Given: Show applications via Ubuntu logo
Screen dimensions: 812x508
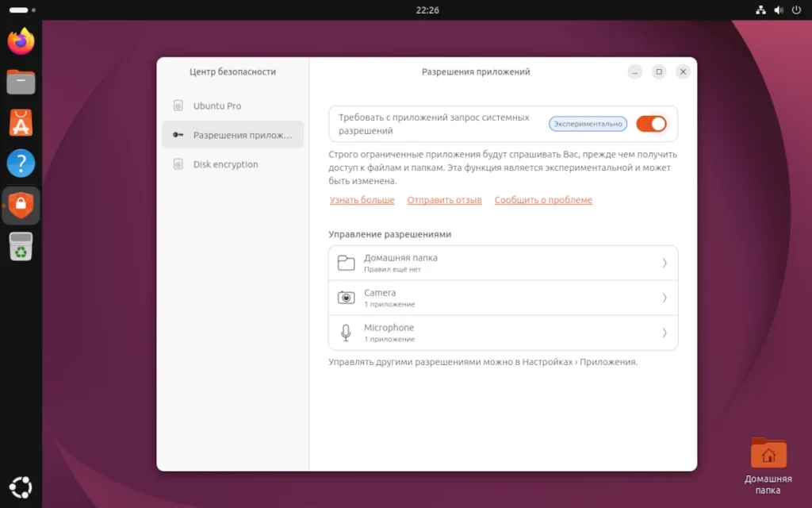Looking at the screenshot, I should pyautogui.click(x=21, y=487).
